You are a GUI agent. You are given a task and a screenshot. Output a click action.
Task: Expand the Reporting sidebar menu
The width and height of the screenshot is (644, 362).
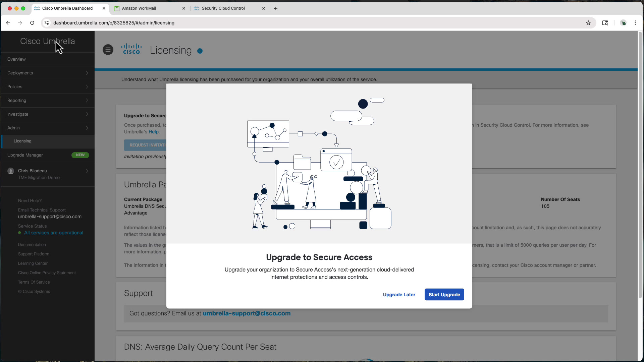click(48, 100)
